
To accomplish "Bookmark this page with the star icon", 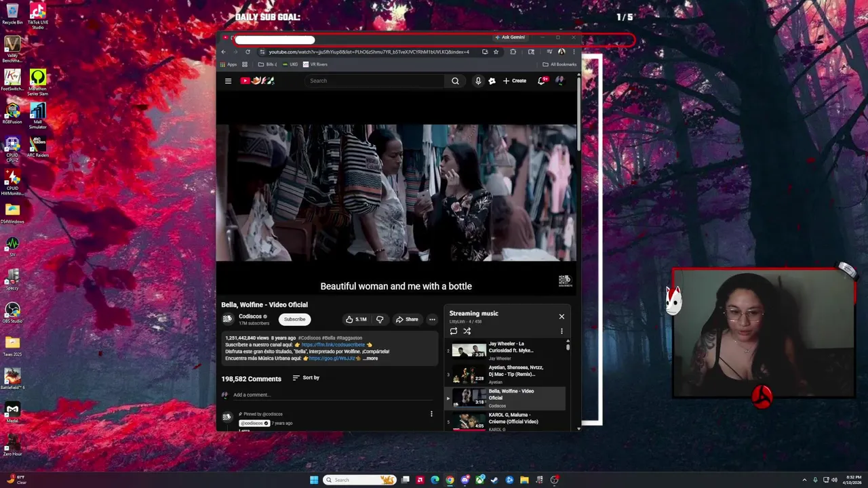I will [496, 52].
